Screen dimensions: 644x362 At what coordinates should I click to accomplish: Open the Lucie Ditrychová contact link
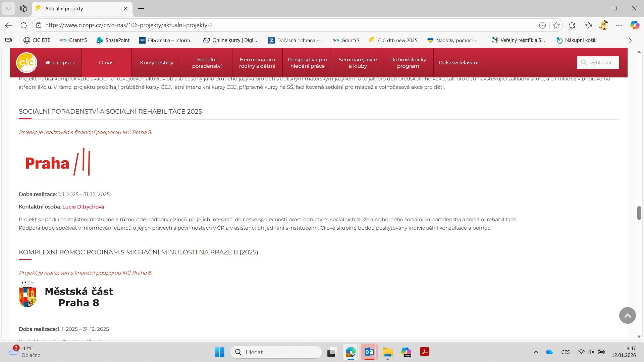[83, 207]
